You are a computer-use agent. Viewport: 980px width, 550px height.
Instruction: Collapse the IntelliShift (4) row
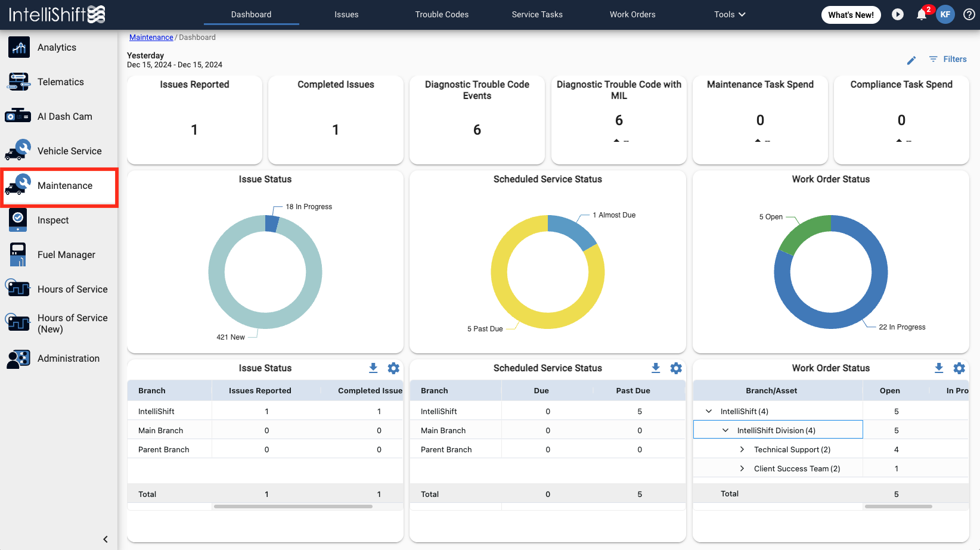tap(709, 411)
